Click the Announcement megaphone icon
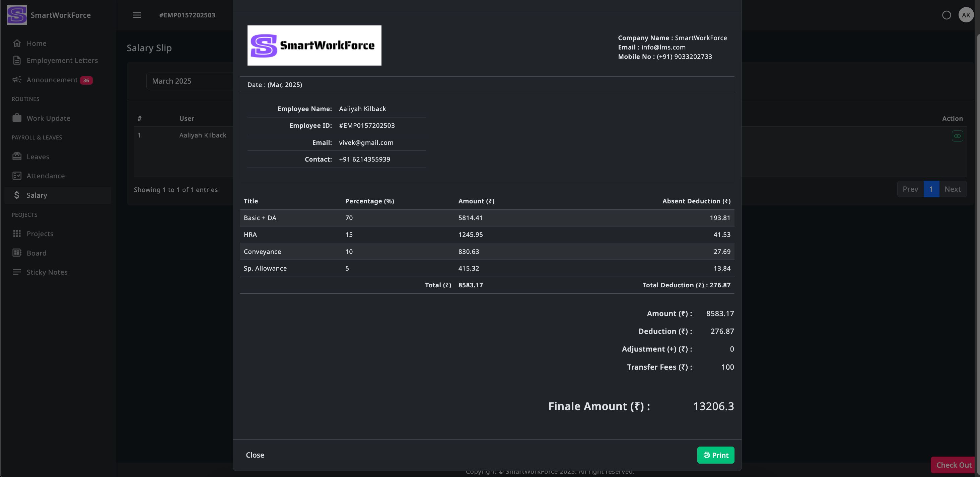The width and height of the screenshot is (980, 477). (17, 80)
